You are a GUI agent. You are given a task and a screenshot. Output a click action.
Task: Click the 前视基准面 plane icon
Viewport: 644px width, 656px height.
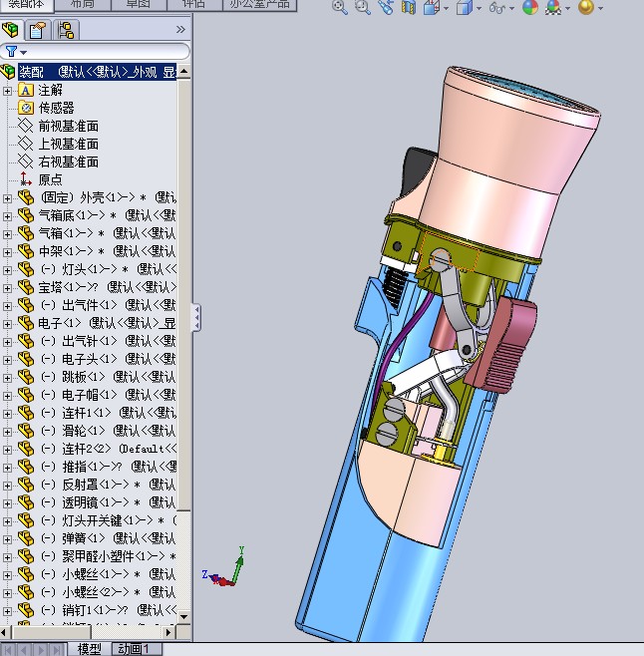(26, 126)
